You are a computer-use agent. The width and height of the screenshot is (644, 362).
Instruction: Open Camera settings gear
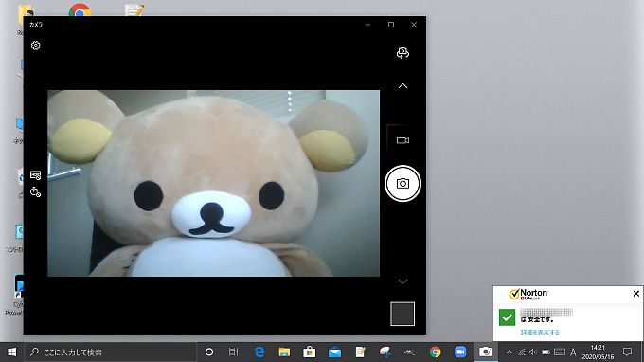[36, 45]
